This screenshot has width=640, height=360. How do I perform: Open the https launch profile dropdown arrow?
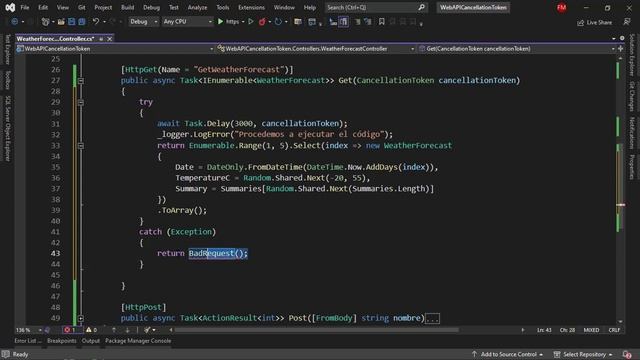point(243,22)
